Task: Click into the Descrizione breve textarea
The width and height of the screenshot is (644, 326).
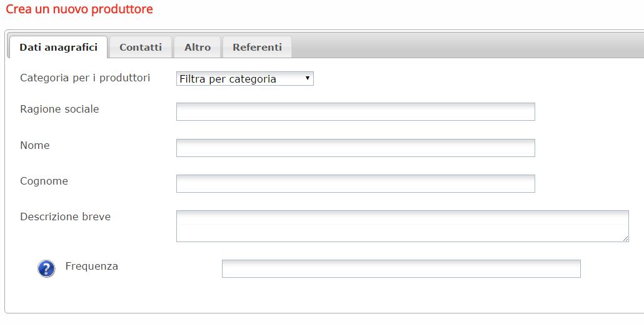Action: [403, 226]
